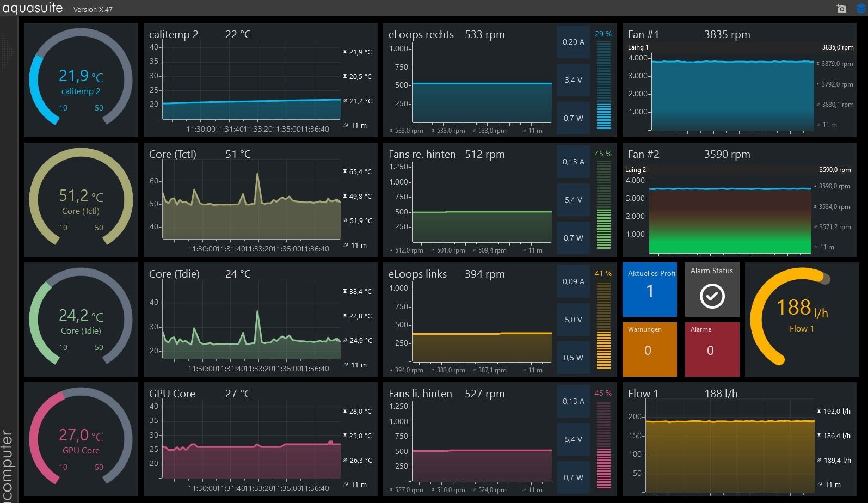
Task: Click the 3,4 V voltage tile
Action: [574, 80]
